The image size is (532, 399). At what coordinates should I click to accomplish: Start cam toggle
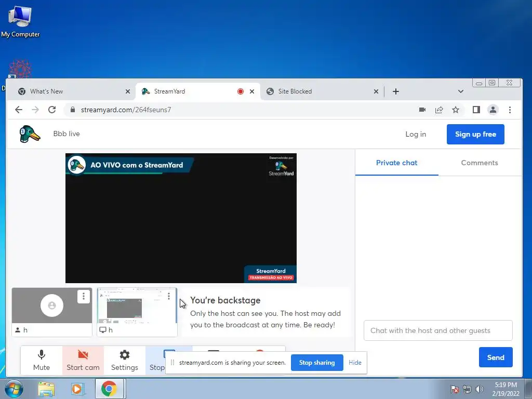83,361
